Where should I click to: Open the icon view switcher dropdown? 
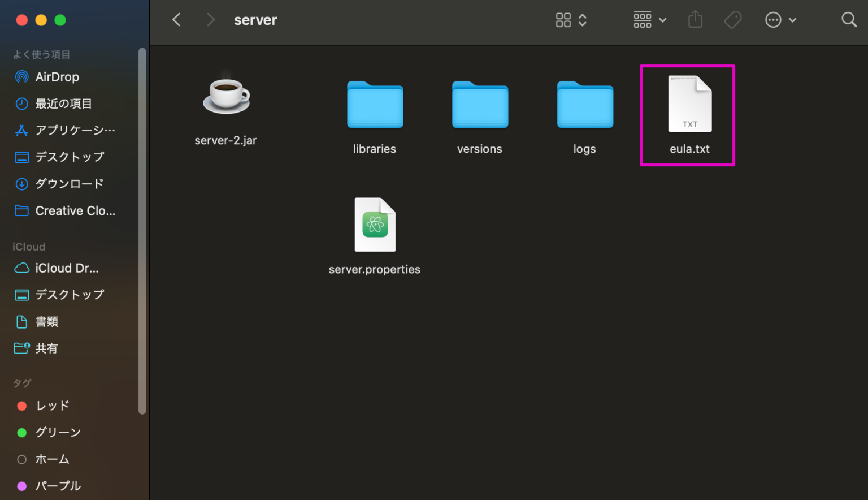pos(571,20)
